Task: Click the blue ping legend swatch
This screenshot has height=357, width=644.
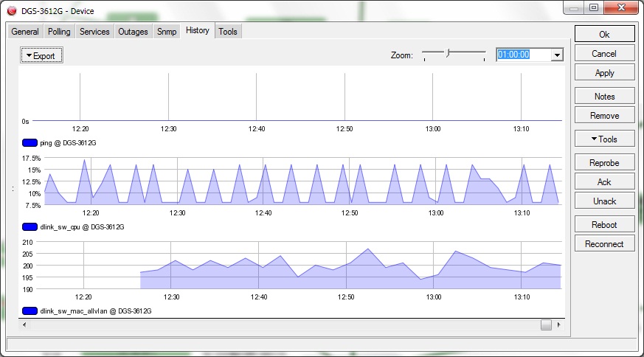Action: click(x=30, y=142)
